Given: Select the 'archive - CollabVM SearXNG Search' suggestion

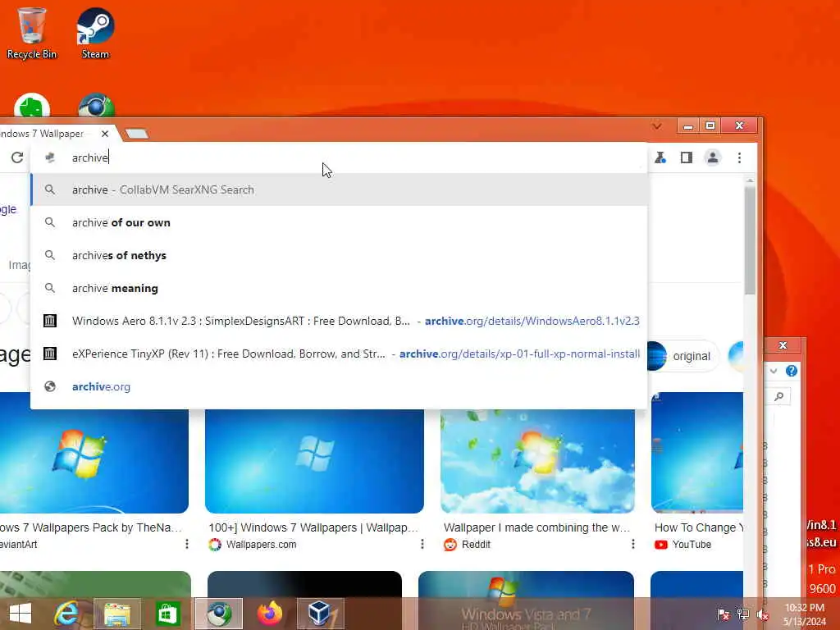Looking at the screenshot, I should click(x=339, y=189).
